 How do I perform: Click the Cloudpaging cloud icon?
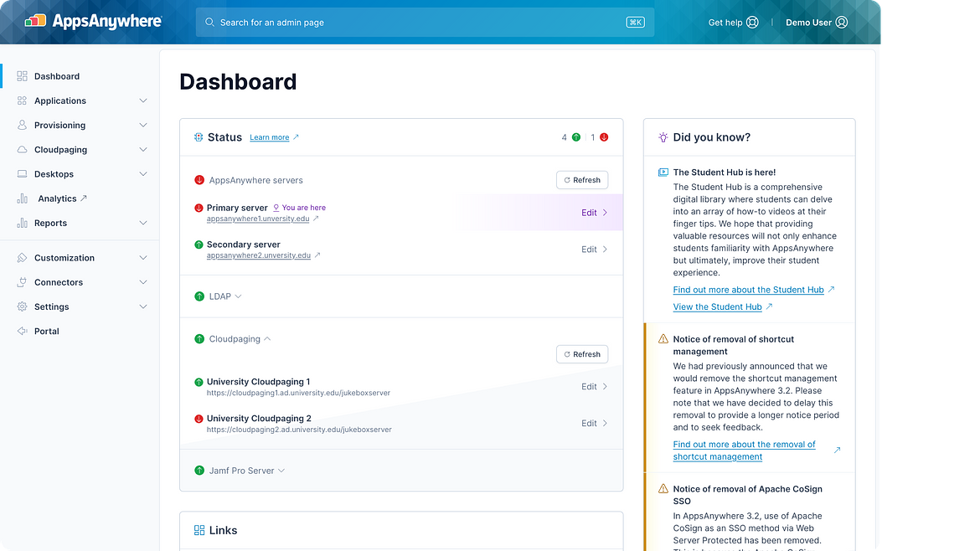point(22,149)
